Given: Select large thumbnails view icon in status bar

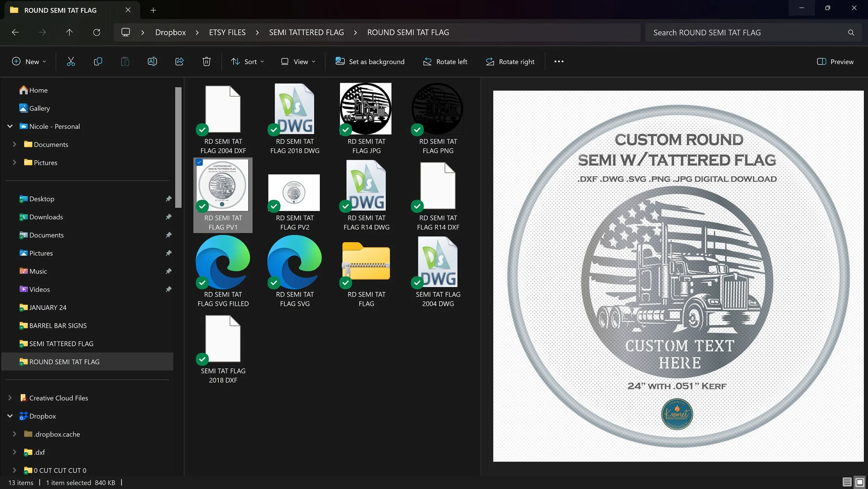Looking at the screenshot, I should (x=860, y=482).
